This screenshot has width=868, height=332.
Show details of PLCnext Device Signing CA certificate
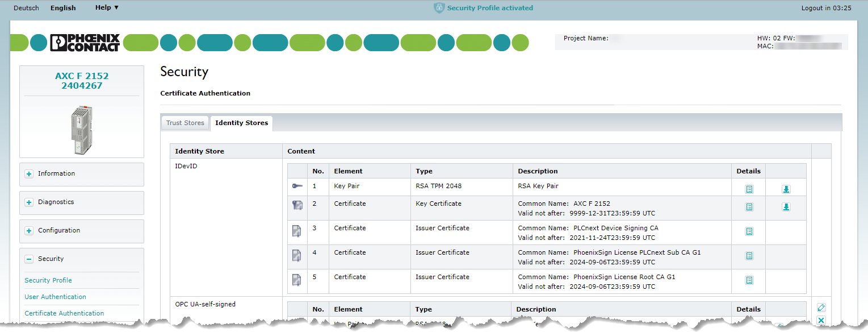[749, 231]
